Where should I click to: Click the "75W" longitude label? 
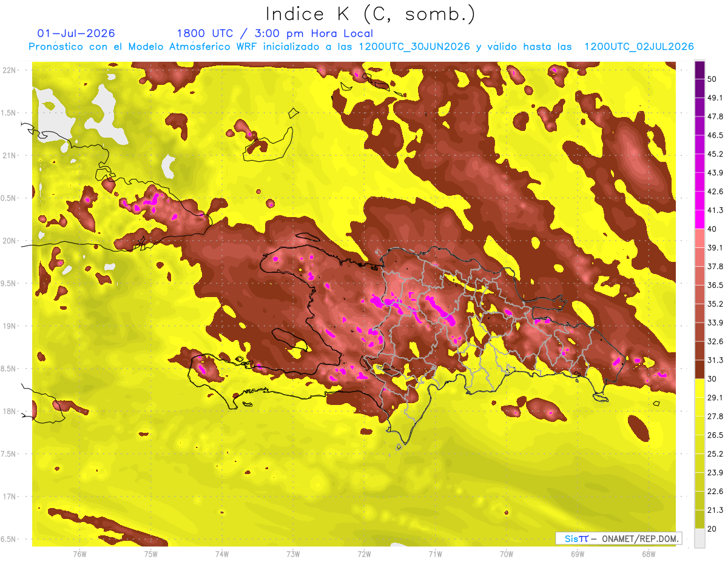click(x=151, y=554)
